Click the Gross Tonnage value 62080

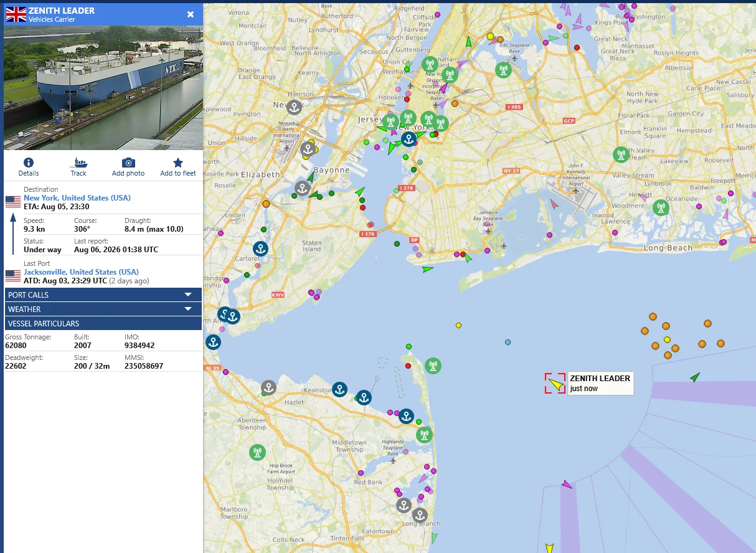pyautogui.click(x=16, y=346)
